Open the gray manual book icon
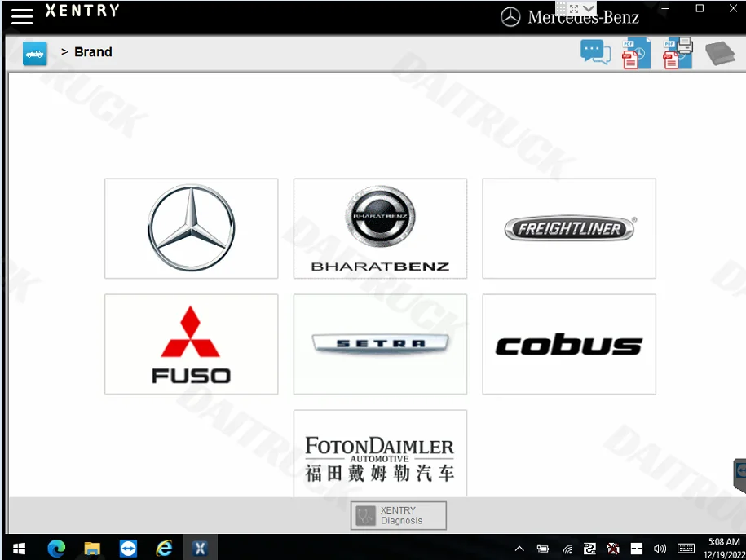The width and height of the screenshot is (746, 560). tap(720, 53)
